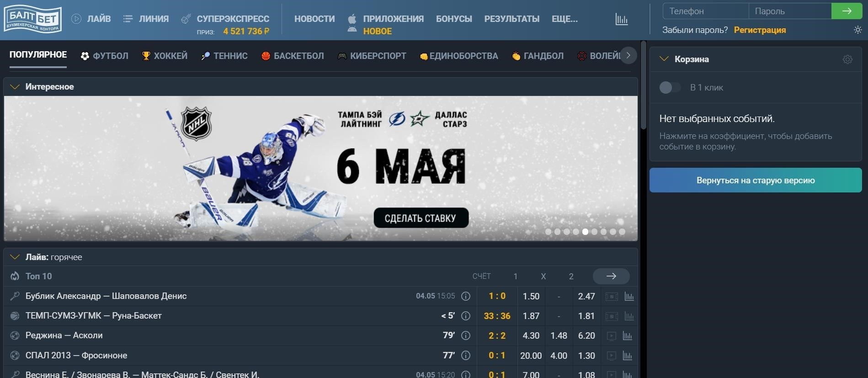Select the КИБЕРСПОРТ tab

click(x=372, y=56)
